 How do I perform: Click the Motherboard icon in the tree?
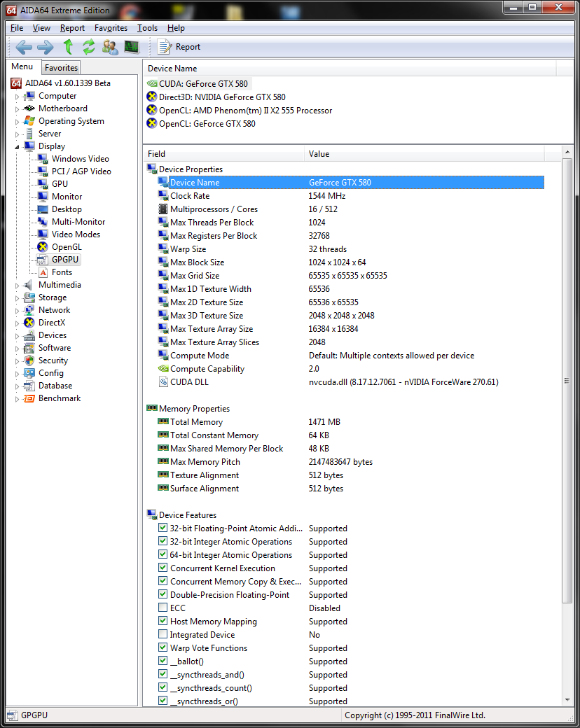(29, 108)
